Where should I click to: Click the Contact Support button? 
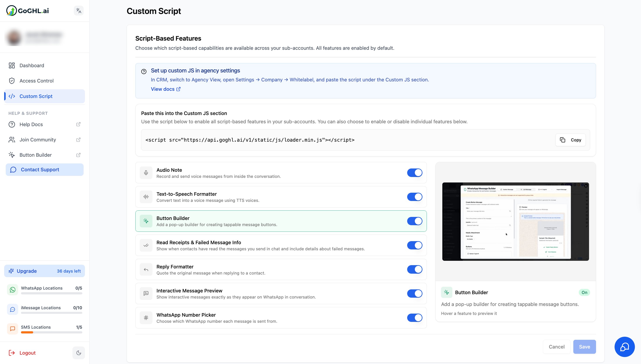tap(45, 170)
